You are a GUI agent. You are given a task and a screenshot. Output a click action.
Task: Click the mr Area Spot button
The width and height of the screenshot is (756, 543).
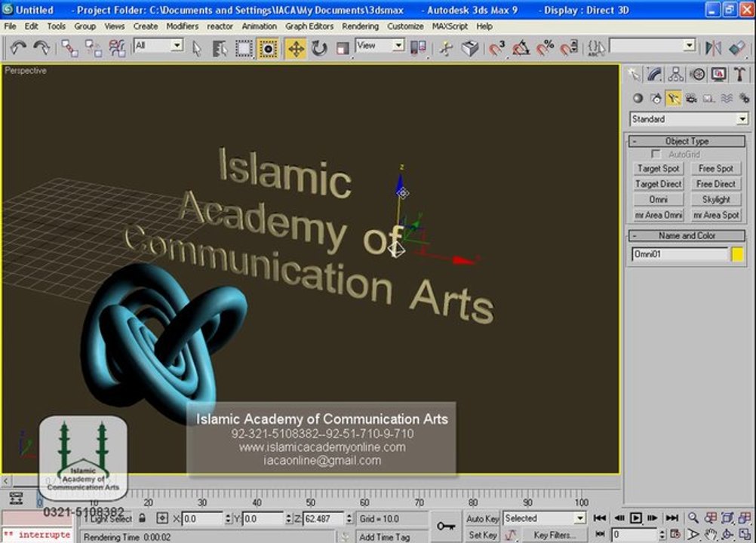[716, 216]
